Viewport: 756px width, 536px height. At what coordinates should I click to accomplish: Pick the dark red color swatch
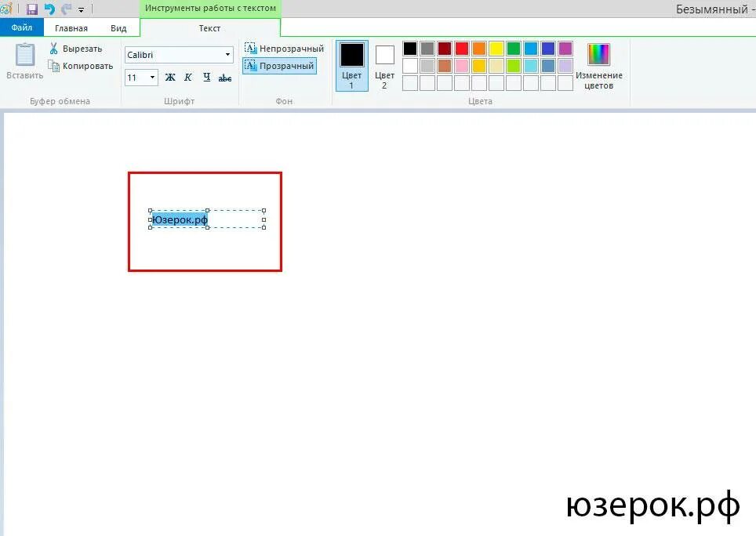[x=445, y=48]
